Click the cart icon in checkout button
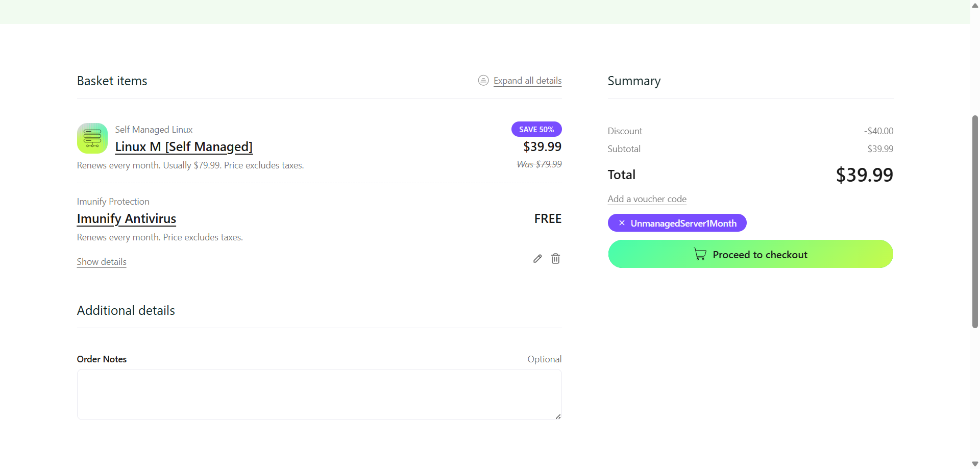980x469 pixels. pyautogui.click(x=700, y=254)
